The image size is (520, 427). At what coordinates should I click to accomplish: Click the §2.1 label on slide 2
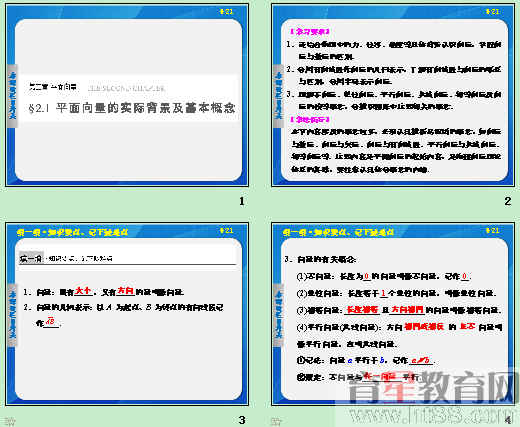click(493, 11)
